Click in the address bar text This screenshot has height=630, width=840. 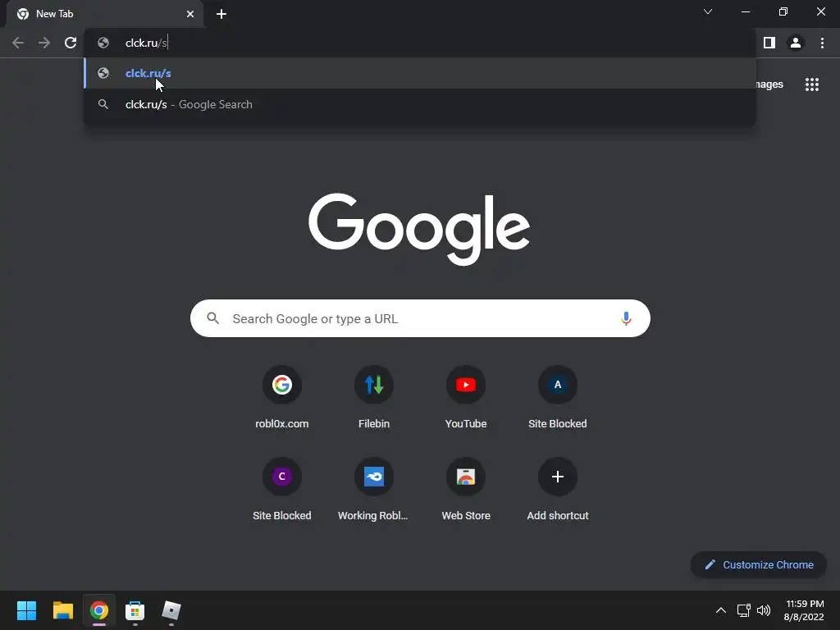(147, 43)
